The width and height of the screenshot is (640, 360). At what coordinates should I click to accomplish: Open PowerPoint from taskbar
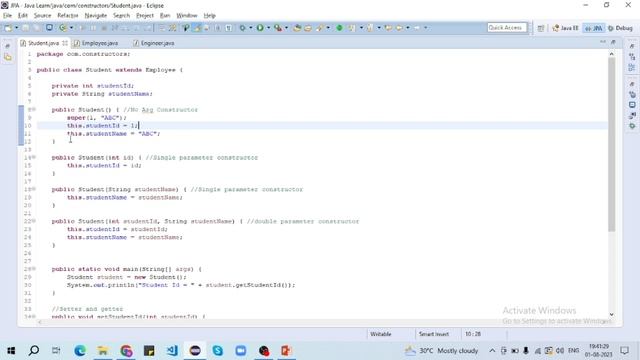[x=286, y=351]
